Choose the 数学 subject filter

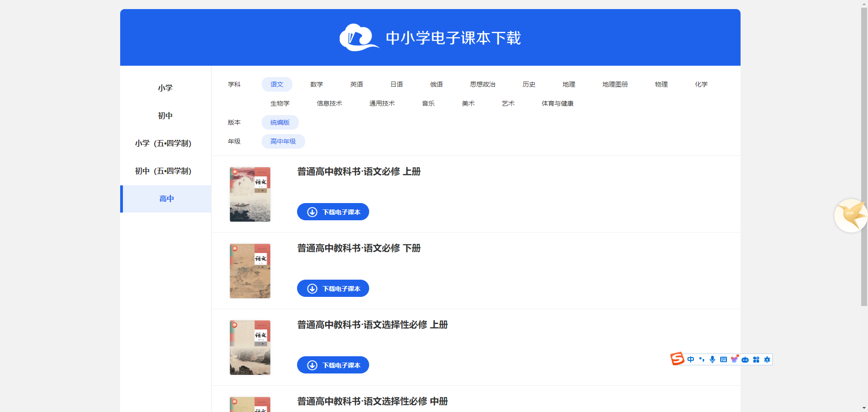click(x=317, y=84)
